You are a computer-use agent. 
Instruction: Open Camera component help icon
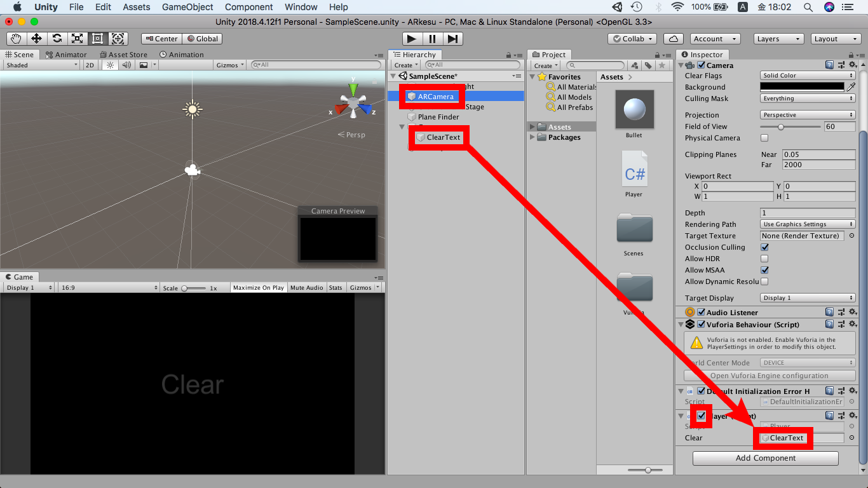829,65
